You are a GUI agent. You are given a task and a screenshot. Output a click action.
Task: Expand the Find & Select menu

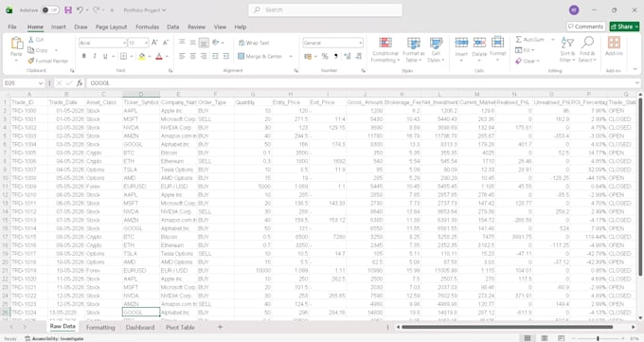587,49
